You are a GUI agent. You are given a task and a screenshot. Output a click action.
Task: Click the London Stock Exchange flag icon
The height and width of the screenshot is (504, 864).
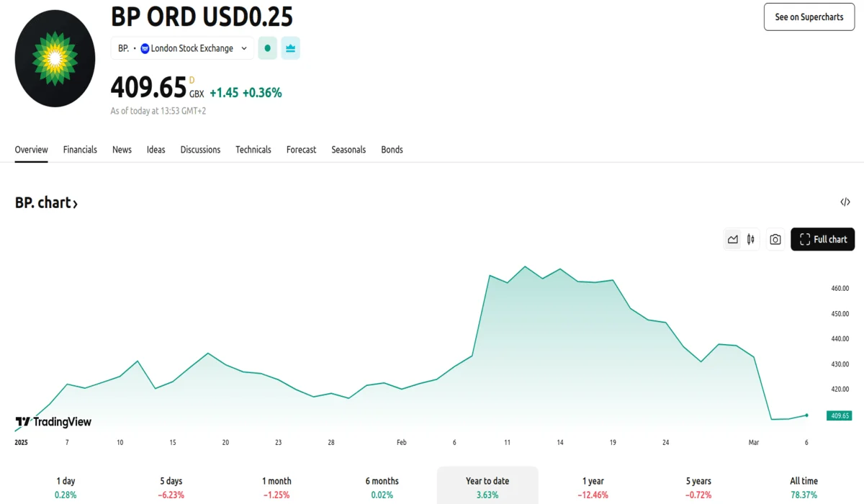145,48
